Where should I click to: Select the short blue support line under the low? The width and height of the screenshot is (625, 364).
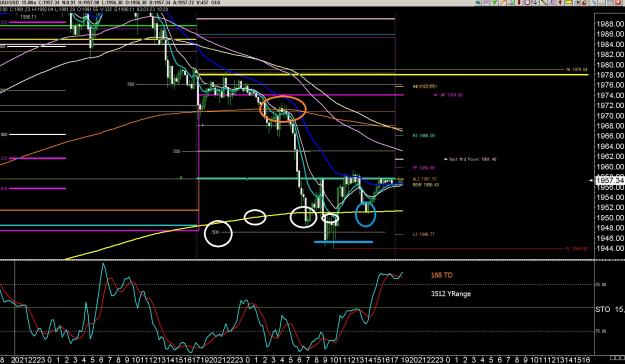point(344,242)
